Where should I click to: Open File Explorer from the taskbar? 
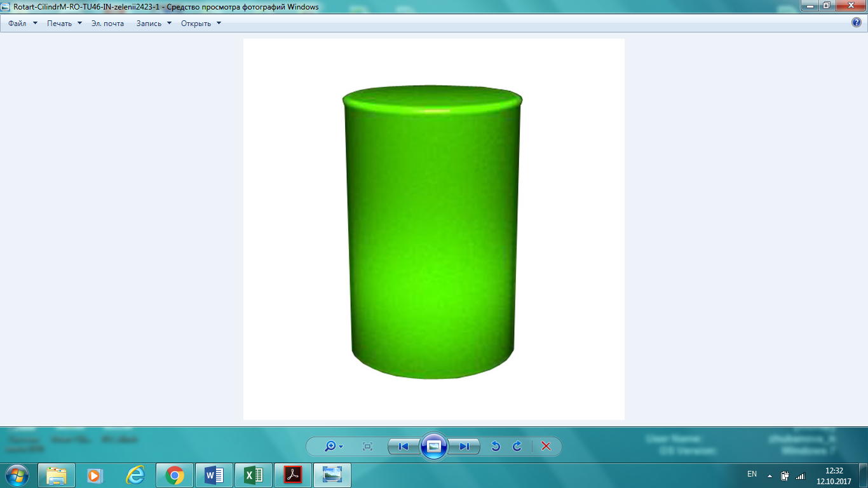coord(57,475)
